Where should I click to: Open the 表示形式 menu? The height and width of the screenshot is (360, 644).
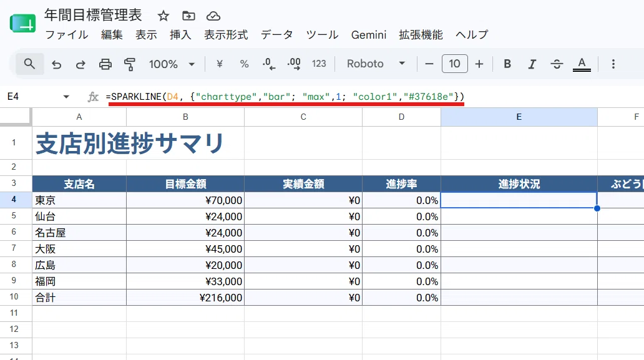coord(226,35)
